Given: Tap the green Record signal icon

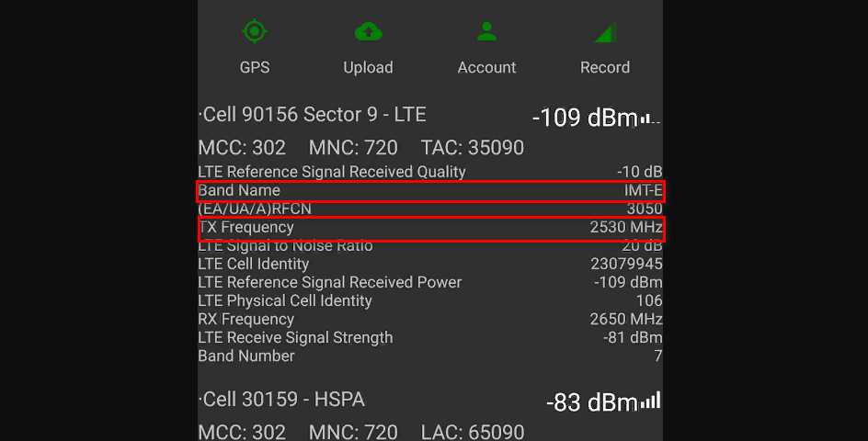Looking at the screenshot, I should pyautogui.click(x=604, y=33).
